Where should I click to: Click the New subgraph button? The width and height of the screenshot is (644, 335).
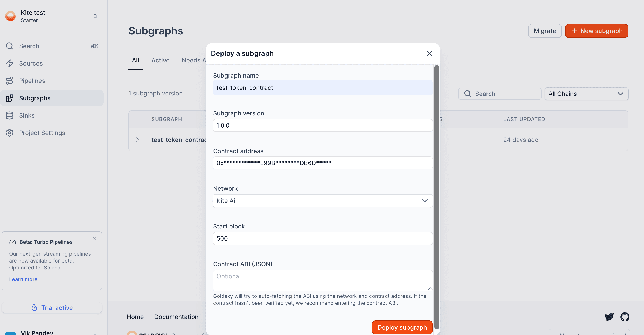click(596, 31)
